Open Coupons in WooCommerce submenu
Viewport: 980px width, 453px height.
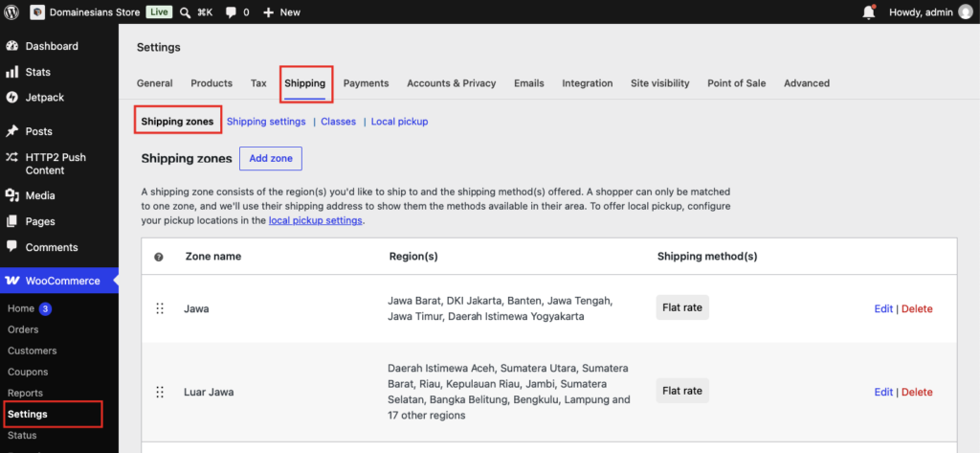point(28,372)
